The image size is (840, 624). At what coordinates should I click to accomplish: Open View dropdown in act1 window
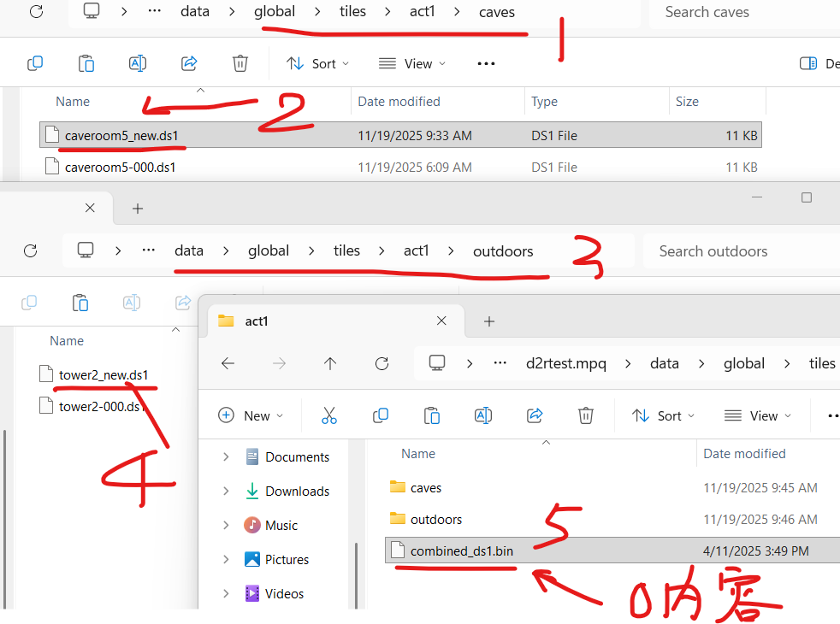pyautogui.click(x=758, y=415)
